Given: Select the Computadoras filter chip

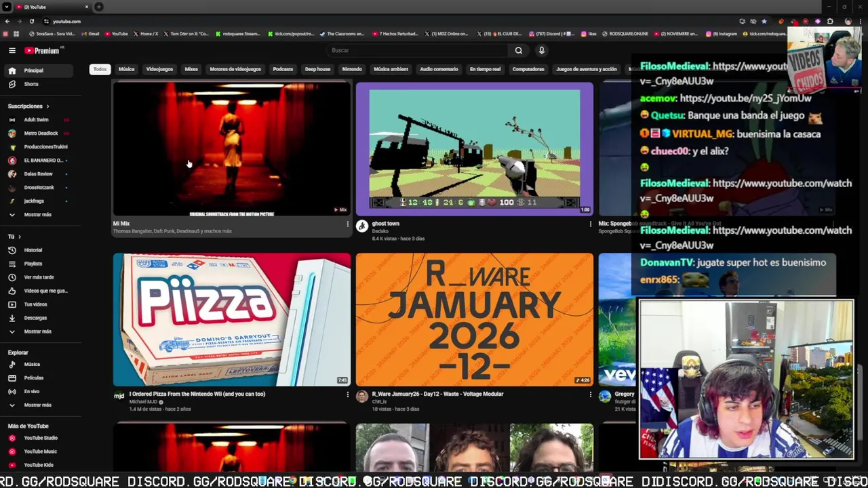Looking at the screenshot, I should tap(528, 69).
